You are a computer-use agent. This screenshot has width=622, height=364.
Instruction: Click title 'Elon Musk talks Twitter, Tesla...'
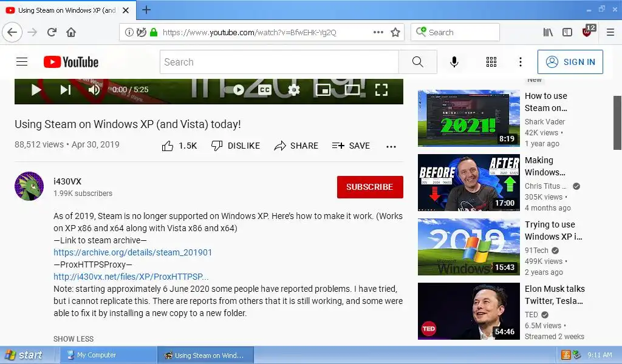[x=555, y=295]
